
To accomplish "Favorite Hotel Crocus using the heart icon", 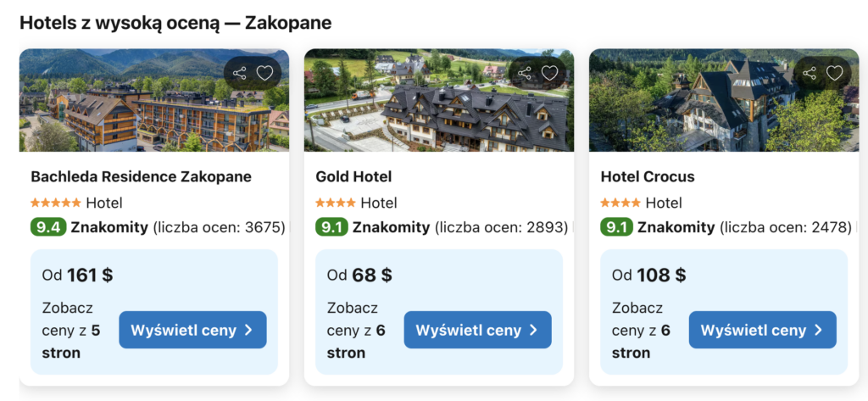I will 834,73.
